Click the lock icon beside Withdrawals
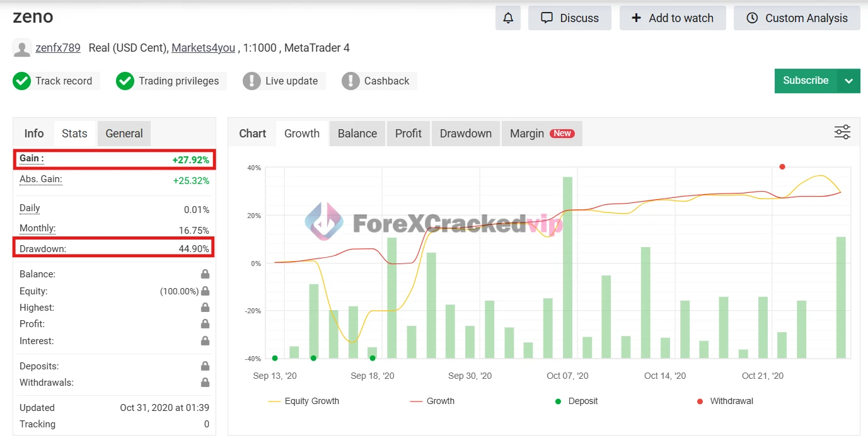 point(205,383)
